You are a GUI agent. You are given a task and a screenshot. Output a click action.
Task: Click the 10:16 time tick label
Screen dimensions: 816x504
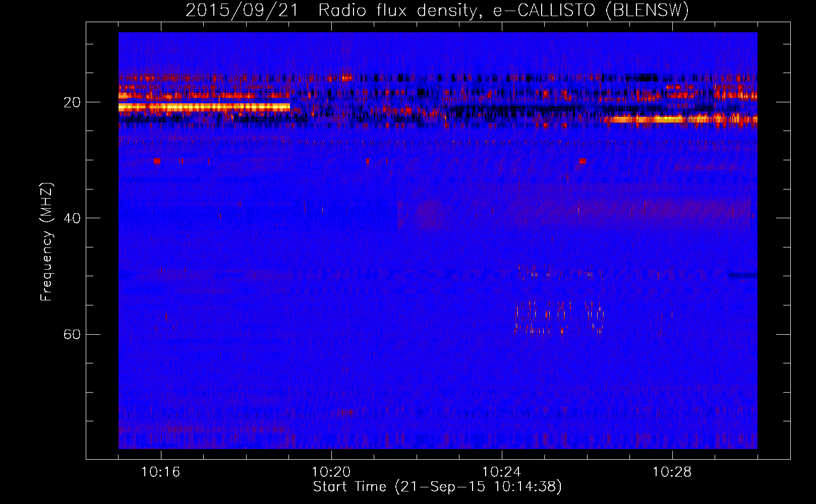pos(161,472)
